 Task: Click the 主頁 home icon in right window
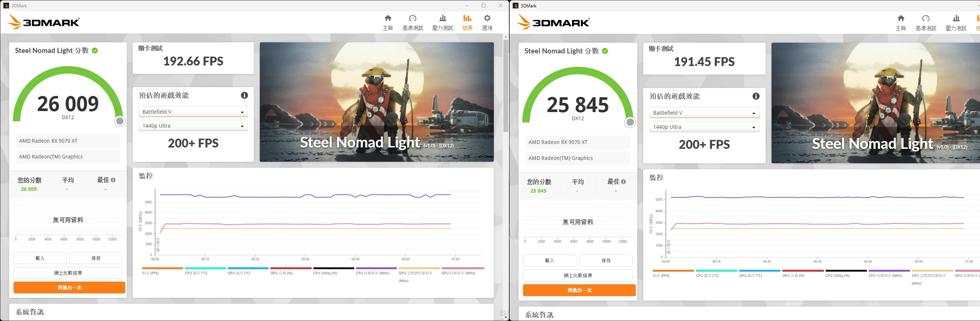901,23
